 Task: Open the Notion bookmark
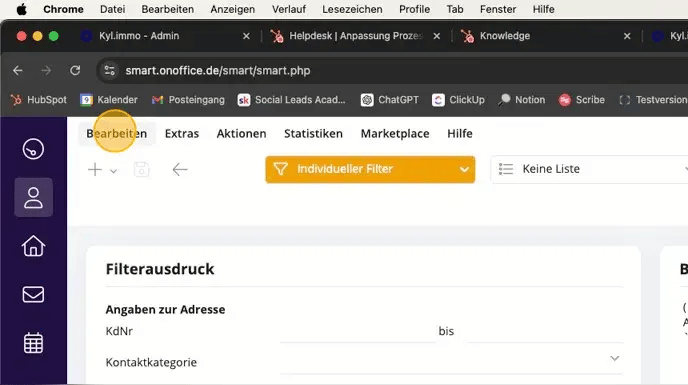(522, 100)
